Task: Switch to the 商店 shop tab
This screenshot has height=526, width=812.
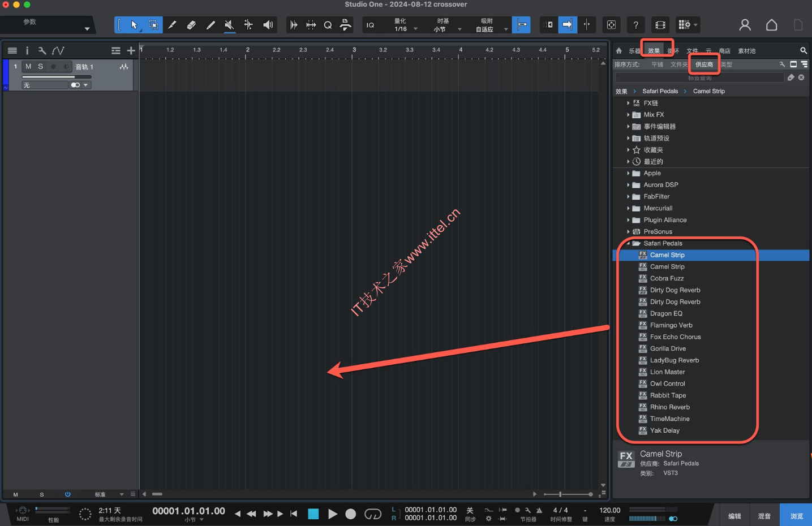Action: [x=725, y=51]
